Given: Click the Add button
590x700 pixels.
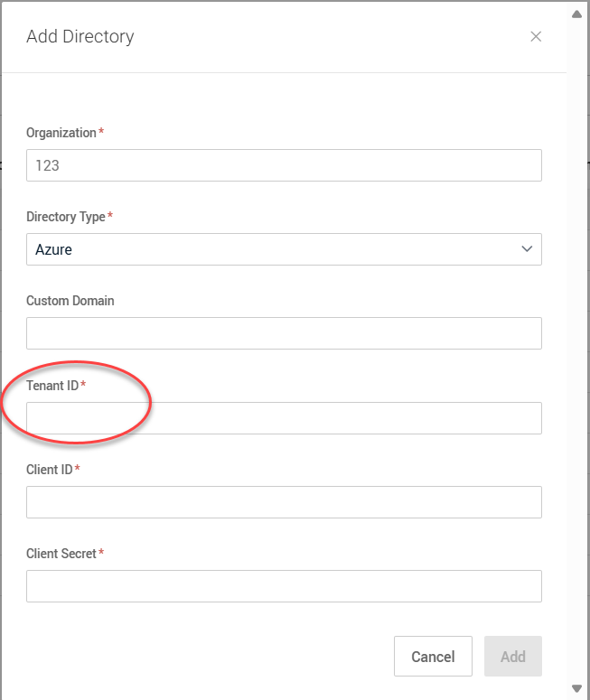Looking at the screenshot, I should pos(512,657).
